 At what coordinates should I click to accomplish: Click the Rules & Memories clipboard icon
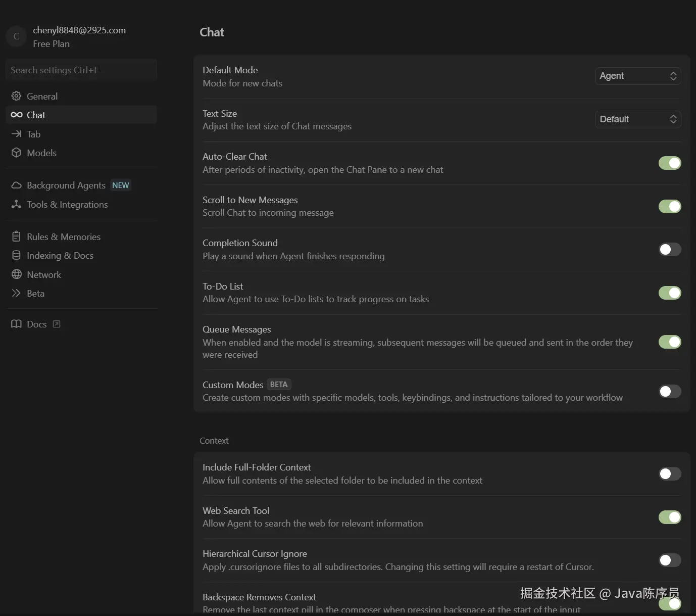[x=16, y=236]
